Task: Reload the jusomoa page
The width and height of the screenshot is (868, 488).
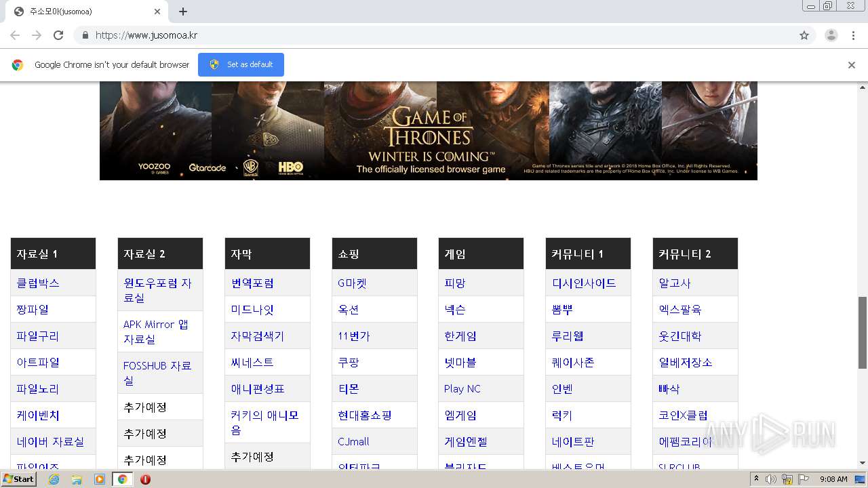Action: click(58, 35)
